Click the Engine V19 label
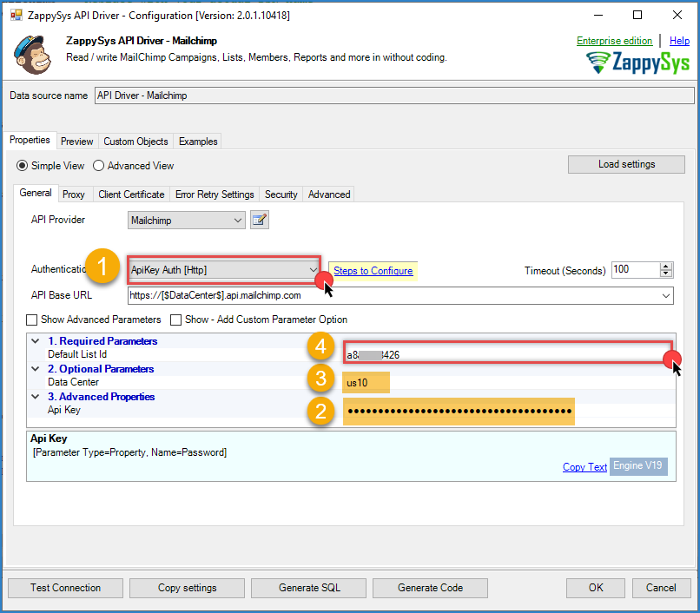 (638, 466)
